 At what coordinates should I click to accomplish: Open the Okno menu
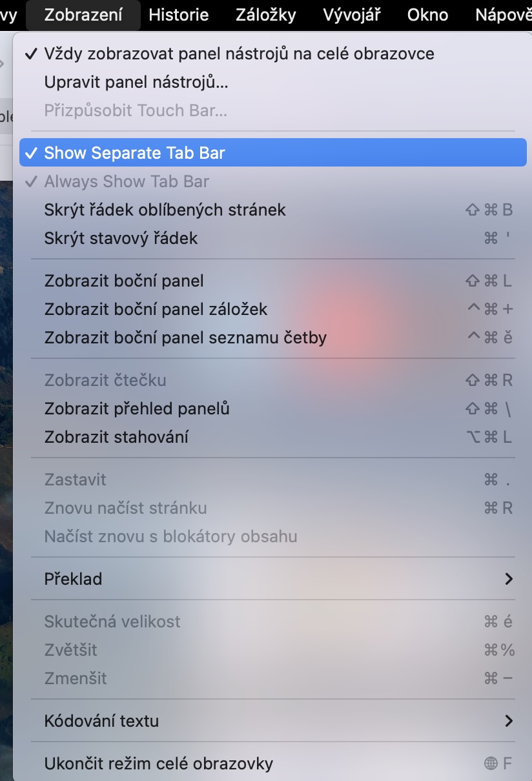coord(427,15)
